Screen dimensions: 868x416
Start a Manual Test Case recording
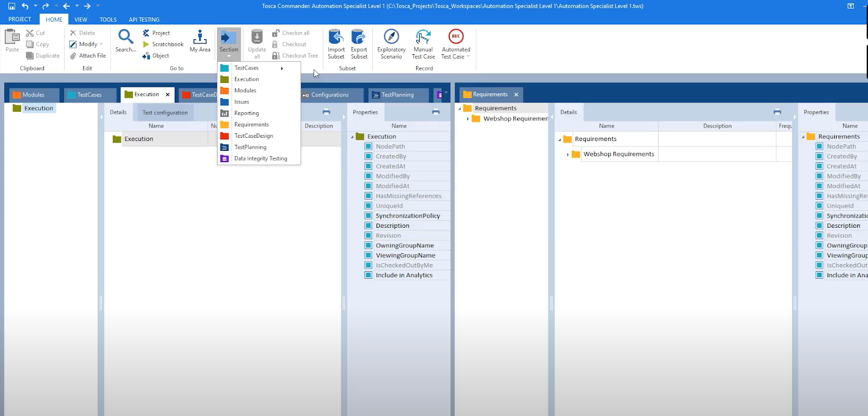pos(423,44)
